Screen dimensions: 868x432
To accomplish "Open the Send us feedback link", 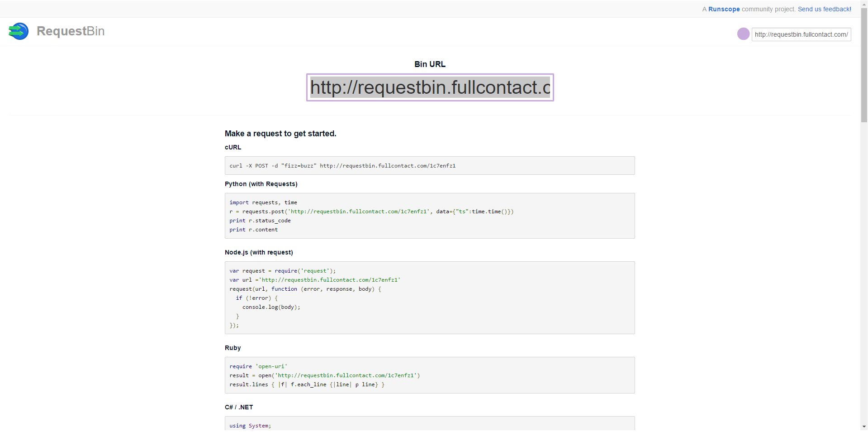I will tap(824, 9).
